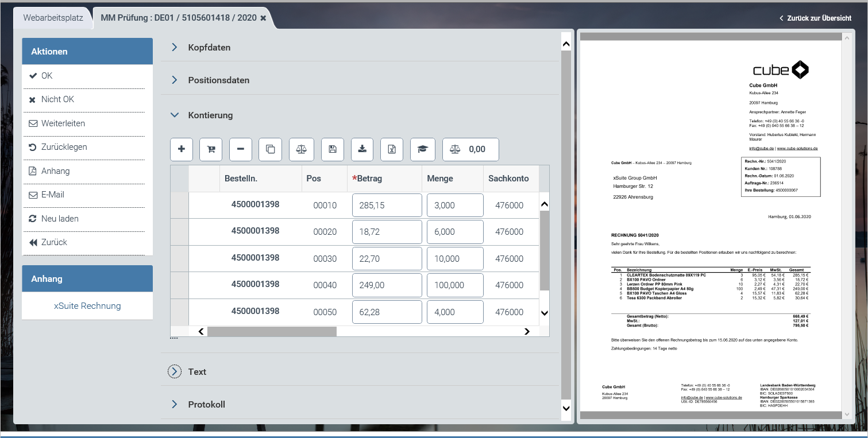The image size is (868, 438).
Task: Go back via Zurück zur Übersicht
Action: [815, 18]
